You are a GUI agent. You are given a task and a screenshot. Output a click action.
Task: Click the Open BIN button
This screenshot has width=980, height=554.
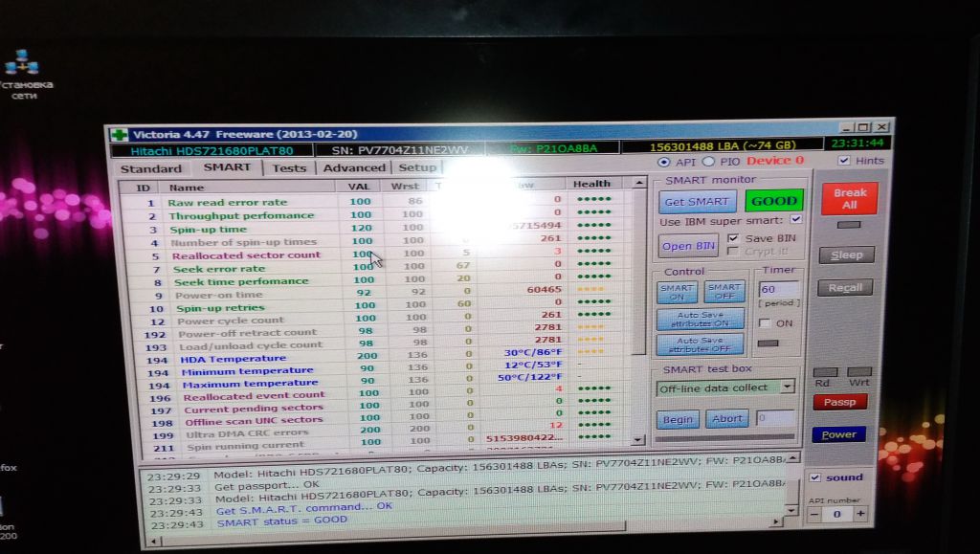688,246
